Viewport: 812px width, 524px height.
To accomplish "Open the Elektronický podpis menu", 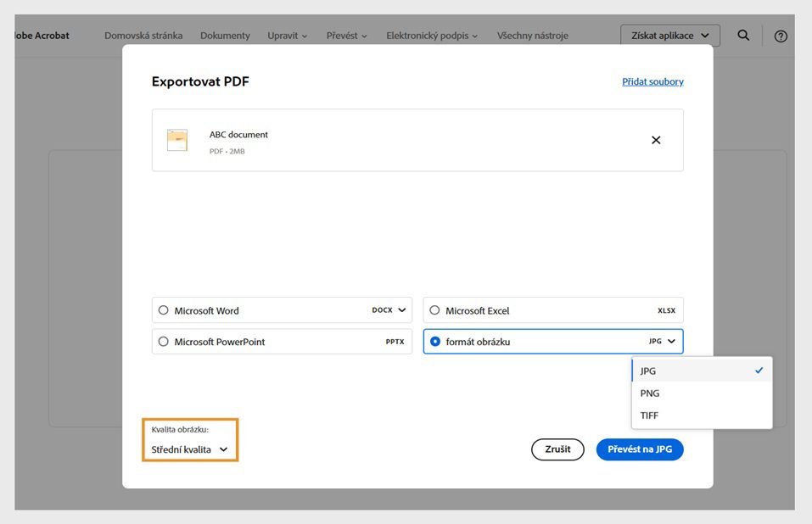I will [x=432, y=36].
